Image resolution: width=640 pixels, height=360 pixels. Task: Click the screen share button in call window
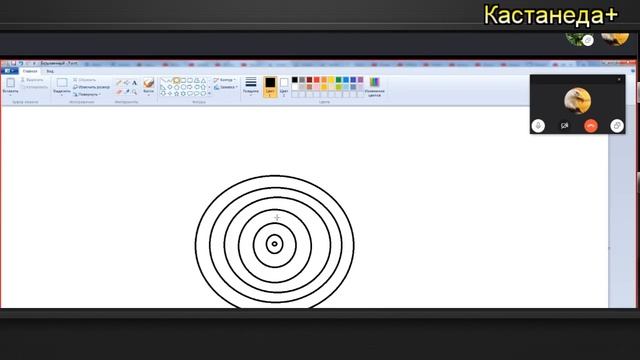click(617, 126)
